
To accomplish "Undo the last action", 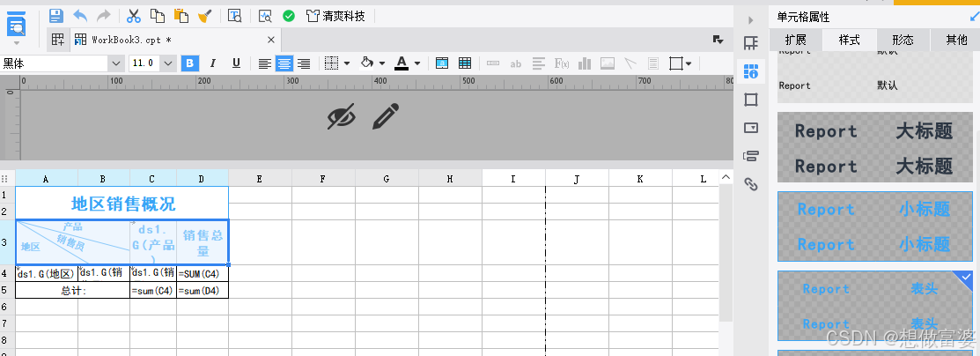I will [81, 16].
